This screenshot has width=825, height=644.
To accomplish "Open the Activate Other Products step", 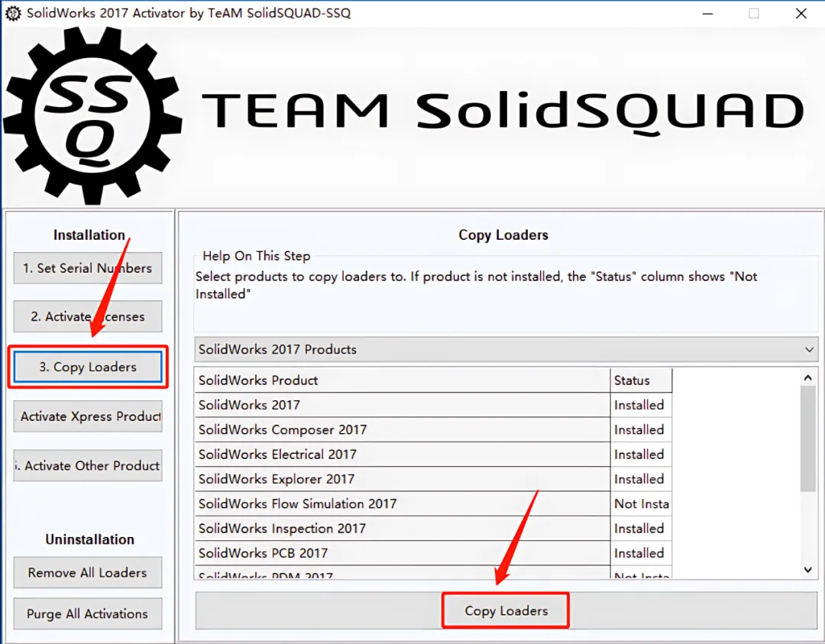I will [x=88, y=465].
